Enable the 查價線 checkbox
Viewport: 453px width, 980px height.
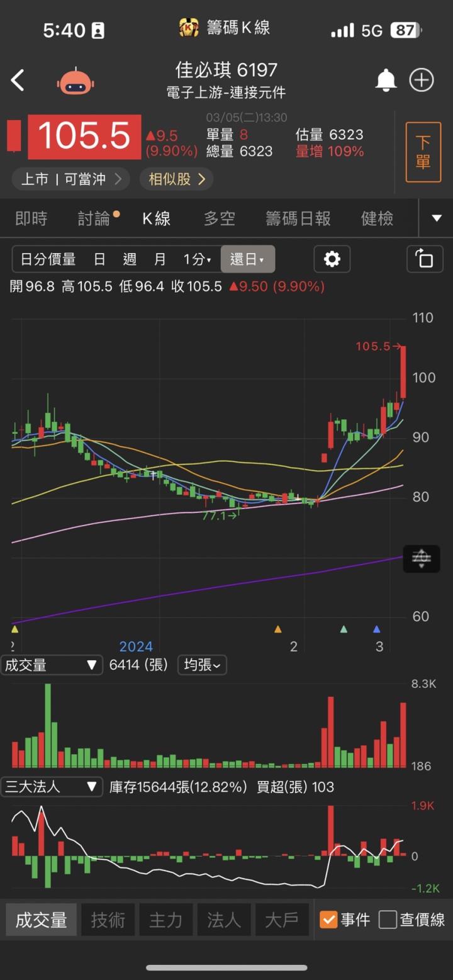(x=388, y=920)
